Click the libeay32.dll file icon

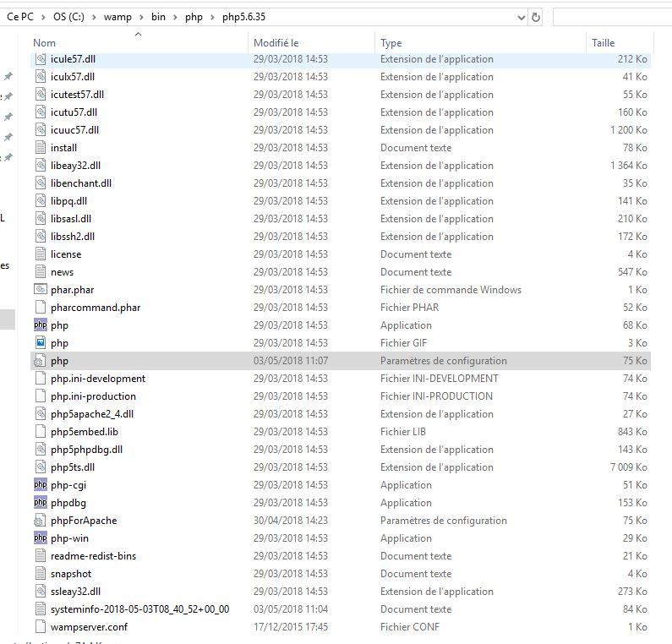[x=41, y=166]
